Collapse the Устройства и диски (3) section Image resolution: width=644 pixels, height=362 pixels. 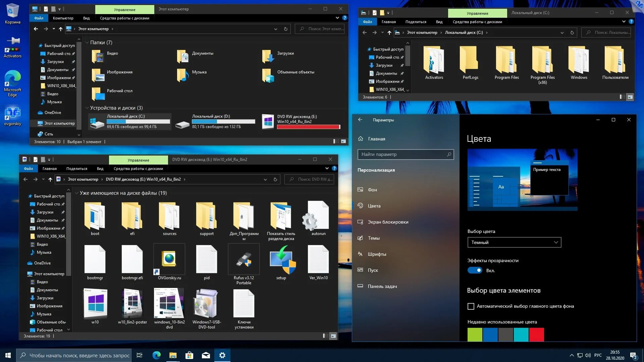tap(87, 108)
